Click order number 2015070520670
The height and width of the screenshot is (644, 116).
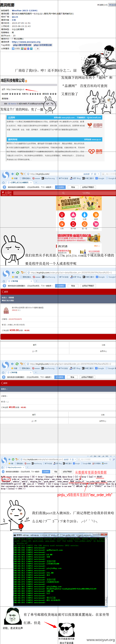click(15, 319)
